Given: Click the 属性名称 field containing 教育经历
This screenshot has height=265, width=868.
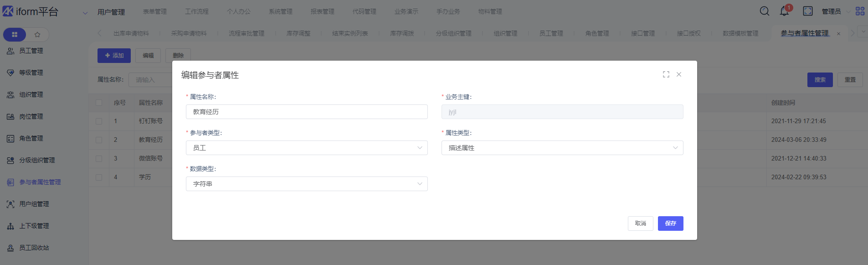Looking at the screenshot, I should coord(306,112).
